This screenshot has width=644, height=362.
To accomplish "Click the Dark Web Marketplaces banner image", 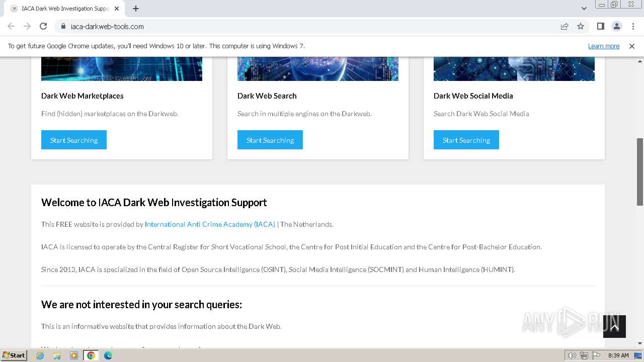I will [122, 69].
